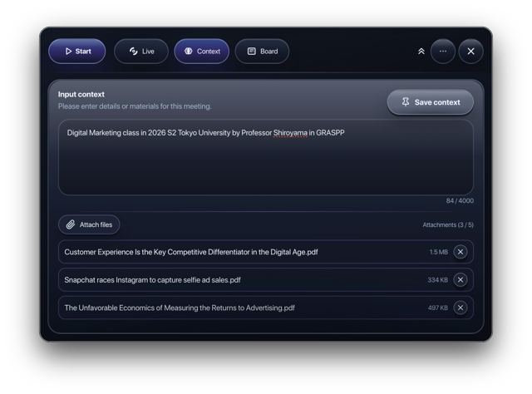Click the 1.5 MB file size

click(x=439, y=252)
